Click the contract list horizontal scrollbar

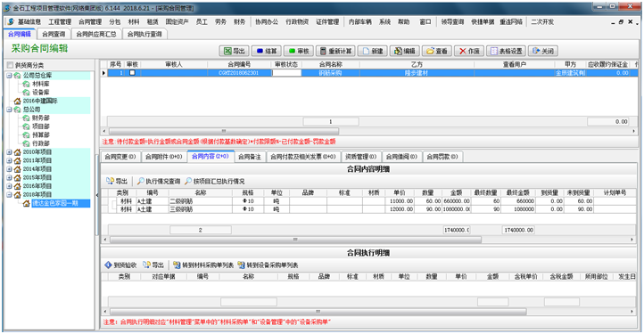click(x=224, y=131)
